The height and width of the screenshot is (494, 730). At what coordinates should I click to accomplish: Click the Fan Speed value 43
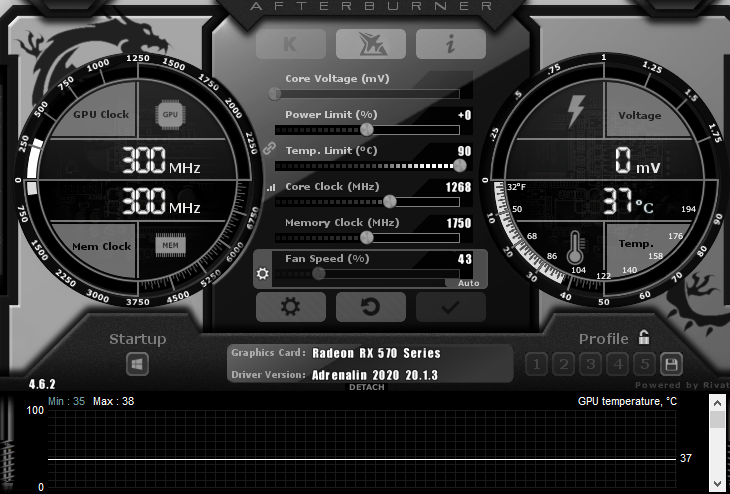pyautogui.click(x=465, y=259)
